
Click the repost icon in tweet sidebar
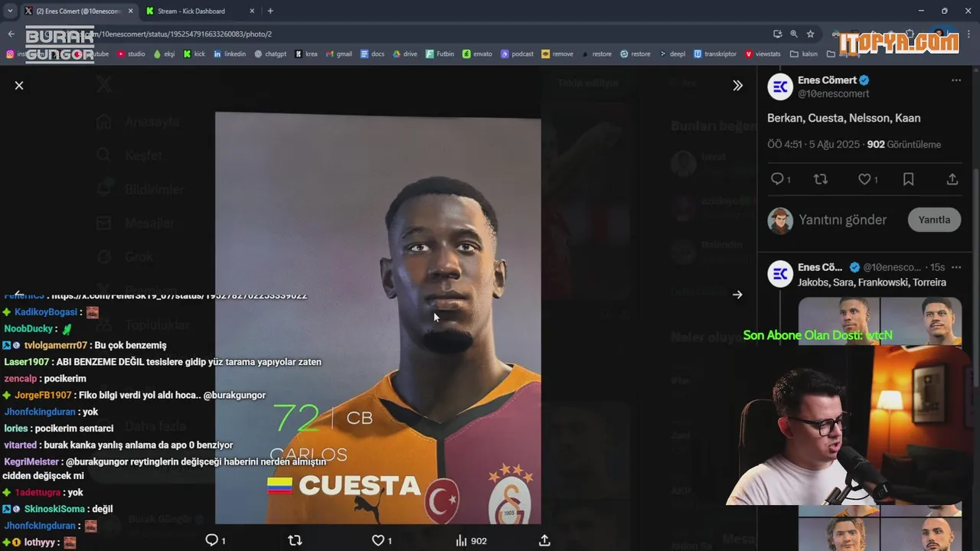pos(821,179)
